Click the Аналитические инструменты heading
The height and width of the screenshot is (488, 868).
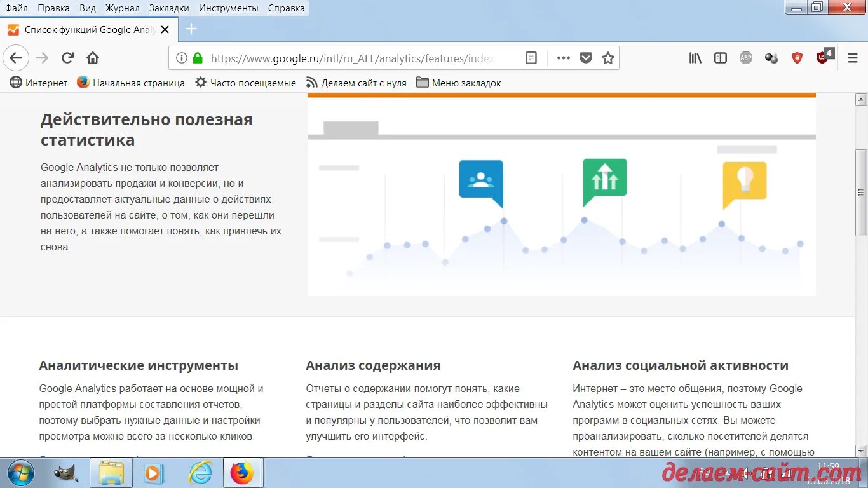tap(139, 365)
